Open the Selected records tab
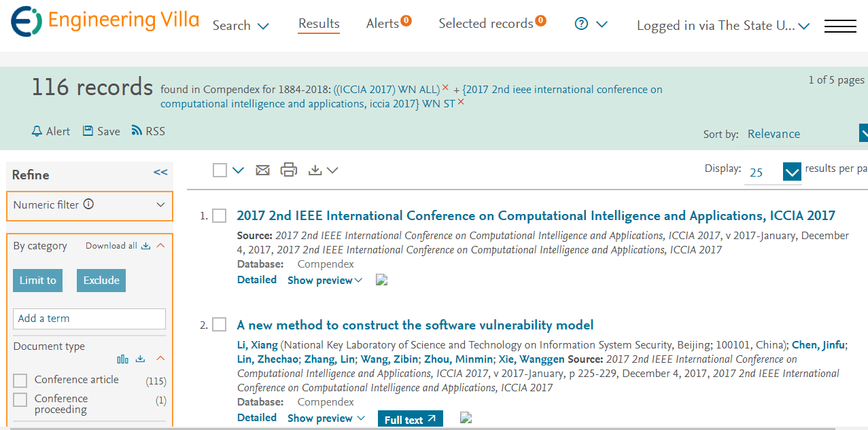Image resolution: width=868 pixels, height=430 pixels. pyautogui.click(x=493, y=23)
